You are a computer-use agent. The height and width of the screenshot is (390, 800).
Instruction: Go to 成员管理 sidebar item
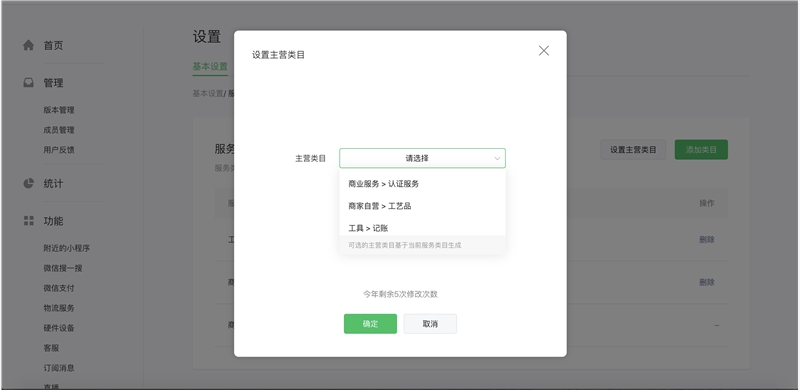coord(59,130)
